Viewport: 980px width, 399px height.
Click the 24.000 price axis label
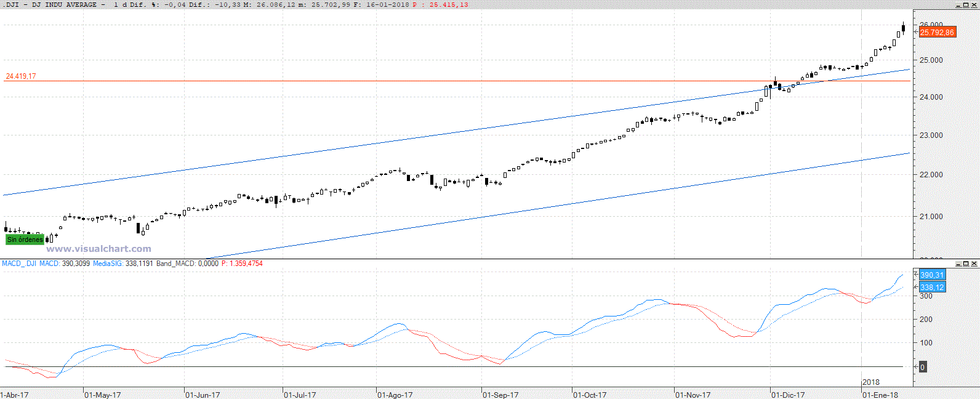click(x=931, y=97)
